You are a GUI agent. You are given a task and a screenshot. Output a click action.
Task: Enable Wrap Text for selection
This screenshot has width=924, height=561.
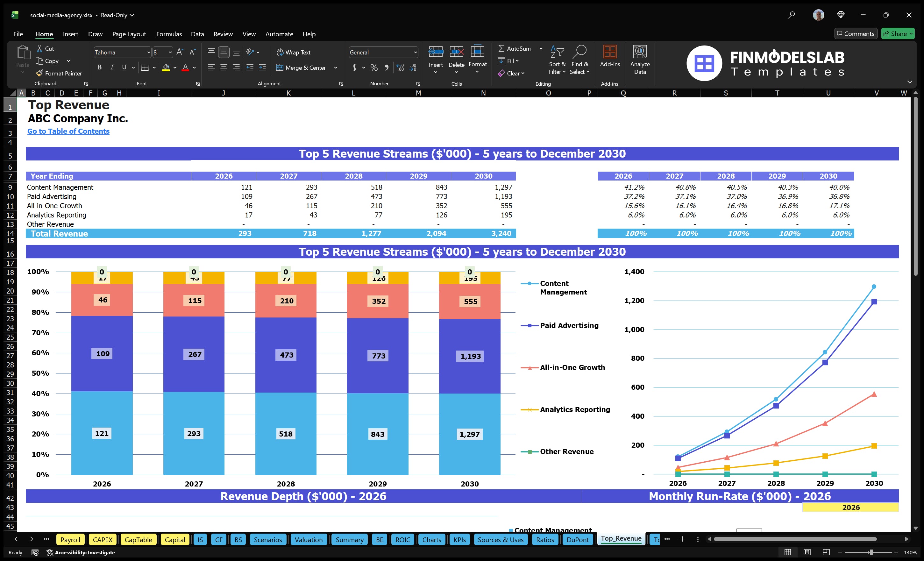click(x=294, y=52)
